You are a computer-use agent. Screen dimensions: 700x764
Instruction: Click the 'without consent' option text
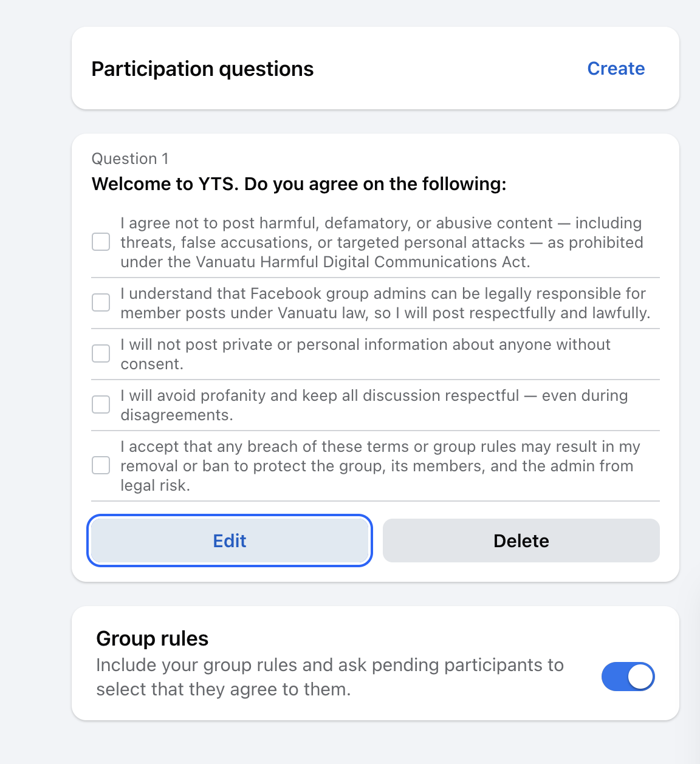click(152, 364)
